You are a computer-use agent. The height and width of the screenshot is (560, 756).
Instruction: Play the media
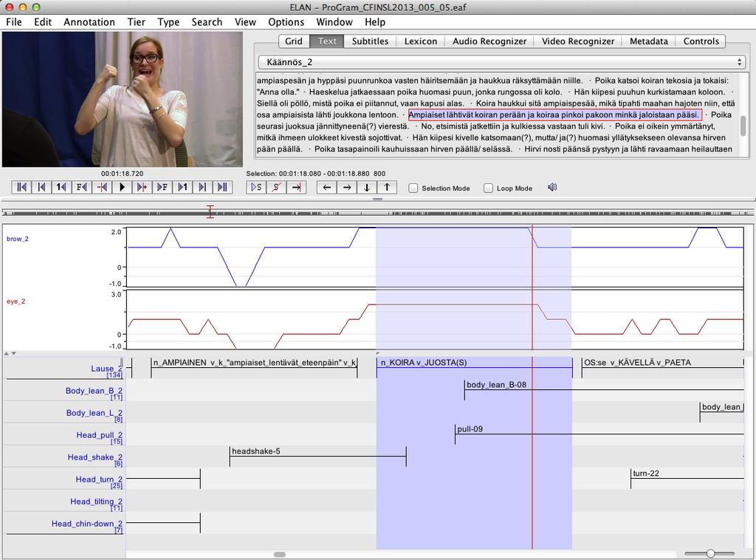point(122,187)
